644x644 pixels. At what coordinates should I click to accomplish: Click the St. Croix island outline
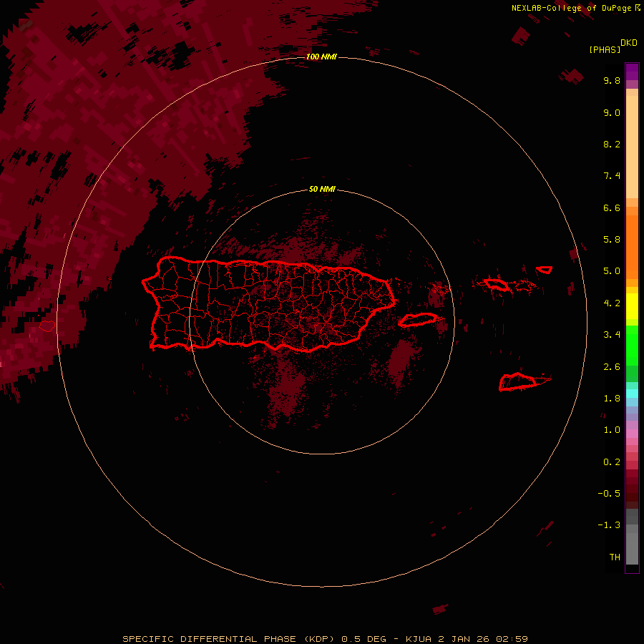519,382
